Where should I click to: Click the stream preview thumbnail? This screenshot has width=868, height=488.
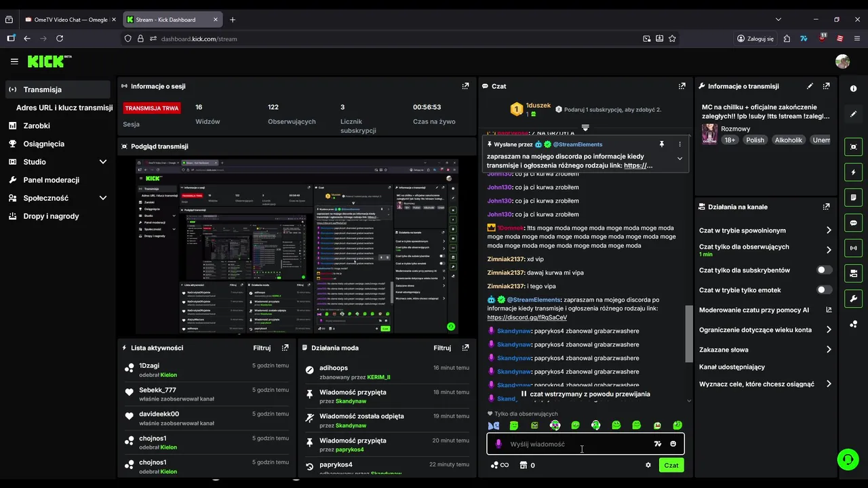point(297,246)
